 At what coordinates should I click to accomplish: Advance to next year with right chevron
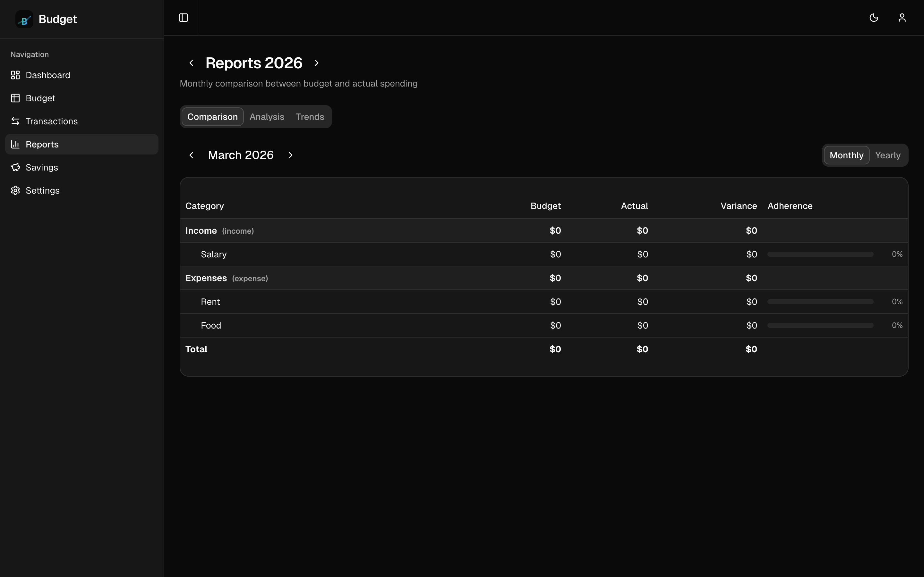pos(317,63)
